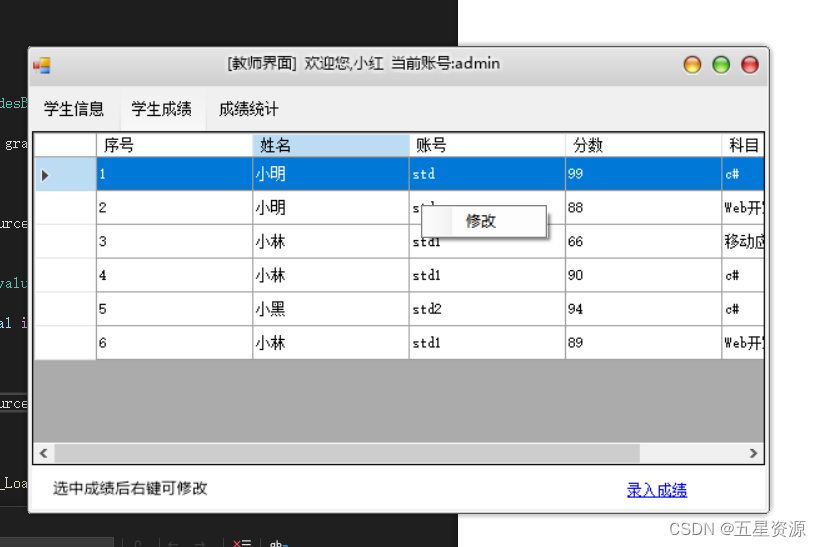Click the c# subject cell in row 5
Viewport: 821px width, 547px height.
743,309
